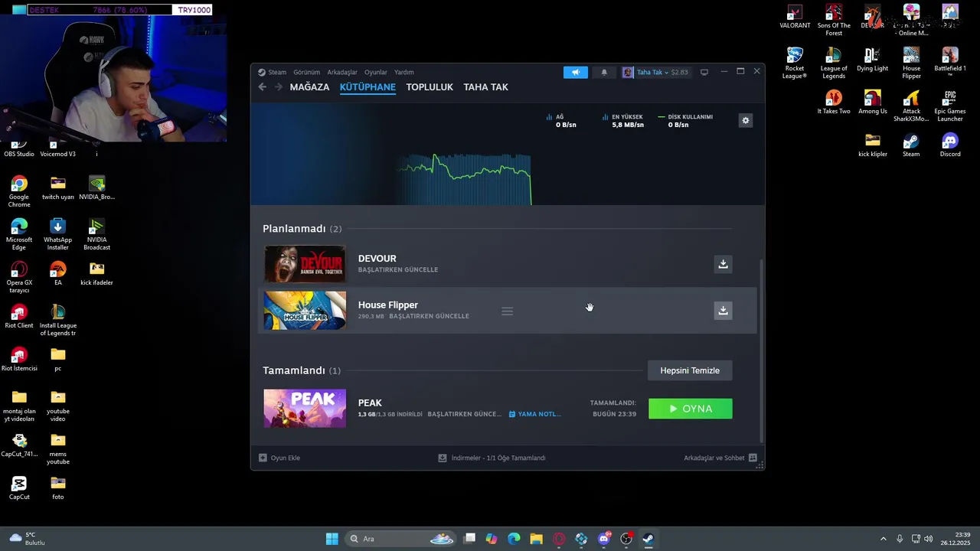Select the NVIDIA Broadcast desktop icon
980x551 pixels.
point(96,235)
